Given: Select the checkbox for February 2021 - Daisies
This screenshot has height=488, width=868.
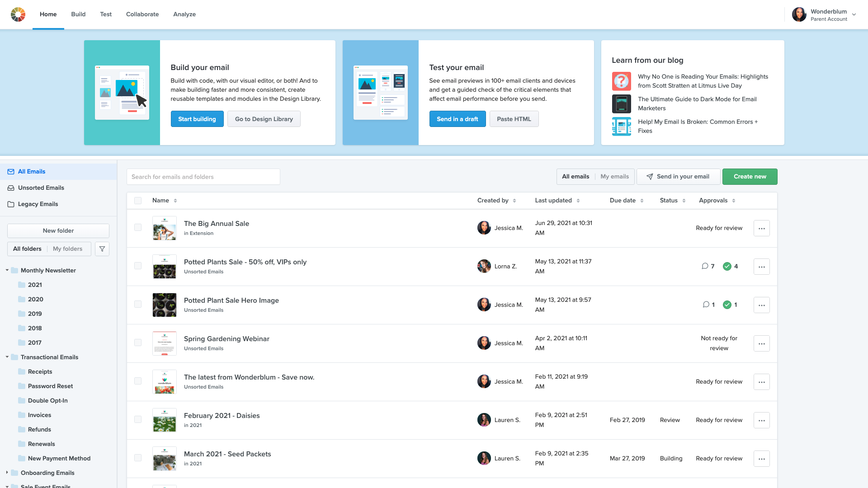Looking at the screenshot, I should pos(138,419).
